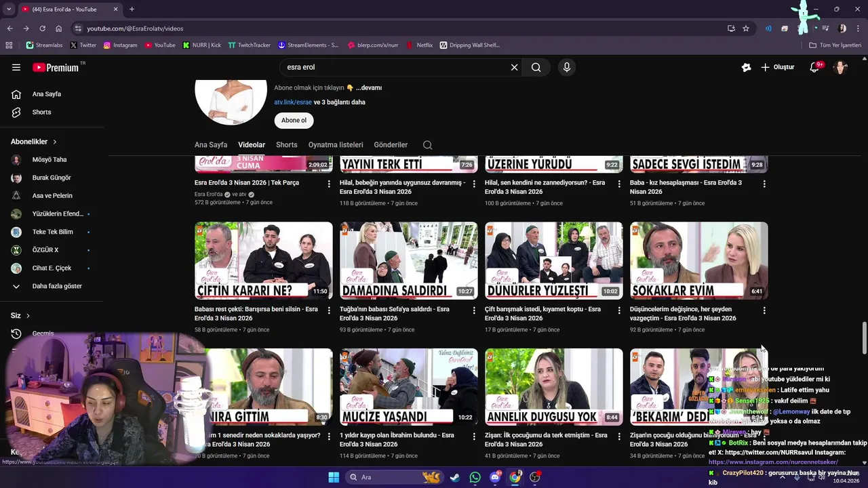Image resolution: width=868 pixels, height=488 pixels.
Task: Open three-dot menu for 'Tuğba'nın babası' video
Action: (474, 310)
